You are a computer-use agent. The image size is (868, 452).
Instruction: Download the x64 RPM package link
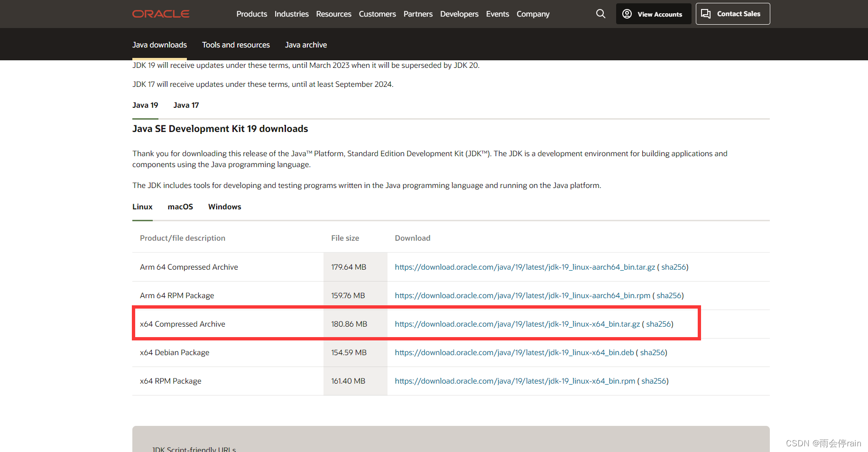click(515, 381)
